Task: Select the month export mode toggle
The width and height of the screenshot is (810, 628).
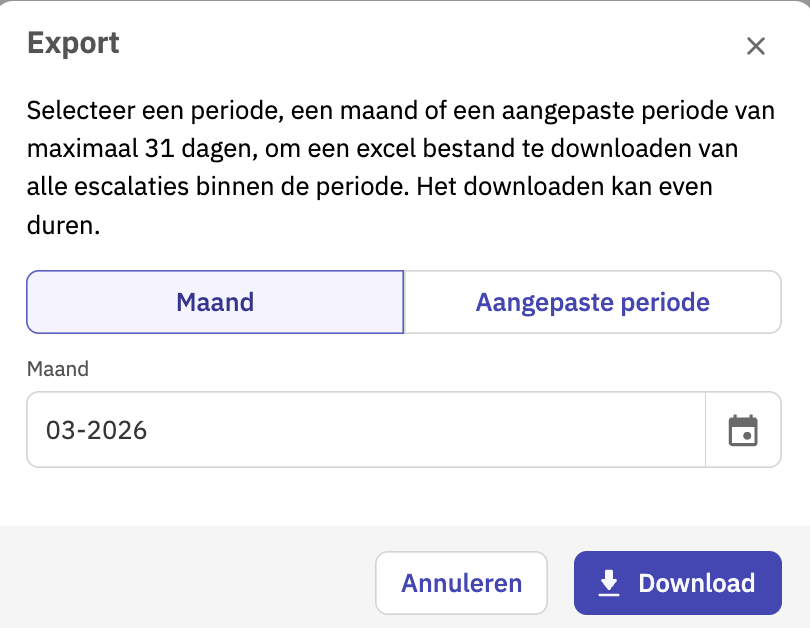Action: 215,302
